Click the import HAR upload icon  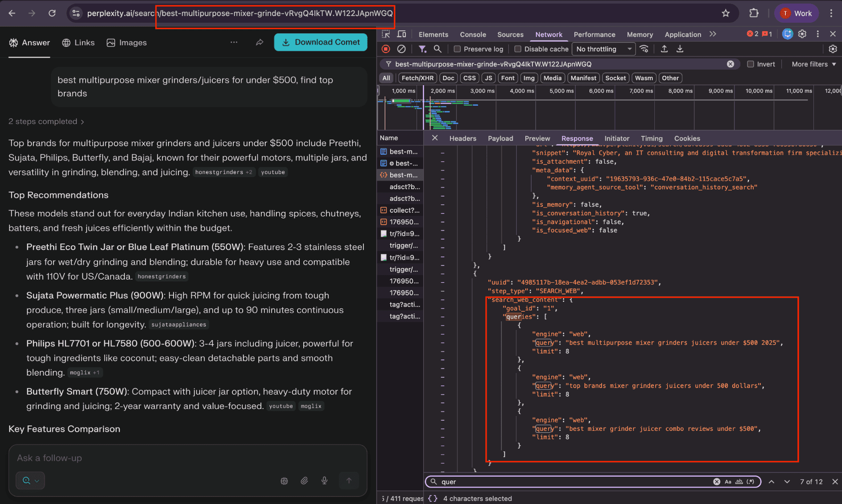pyautogui.click(x=664, y=49)
